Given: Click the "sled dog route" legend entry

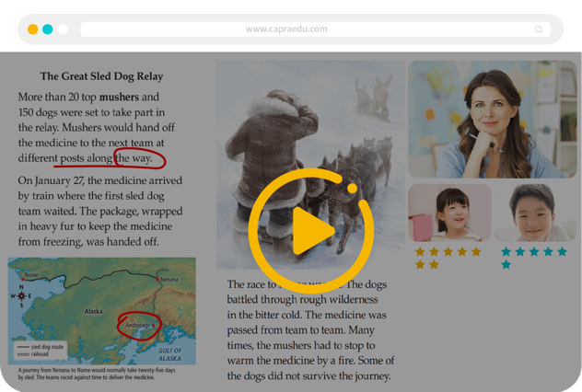Looking at the screenshot, I should [41, 347].
